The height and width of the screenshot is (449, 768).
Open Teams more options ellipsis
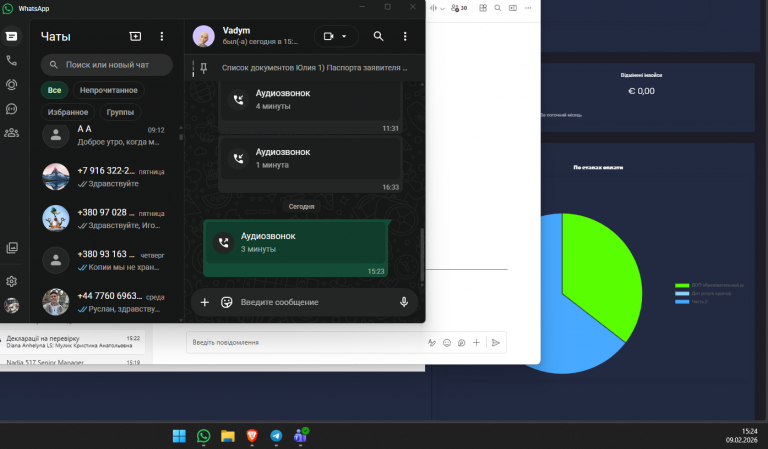click(x=528, y=8)
